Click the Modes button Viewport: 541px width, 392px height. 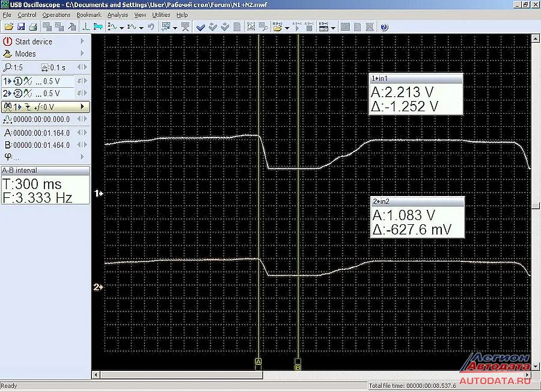click(x=45, y=54)
